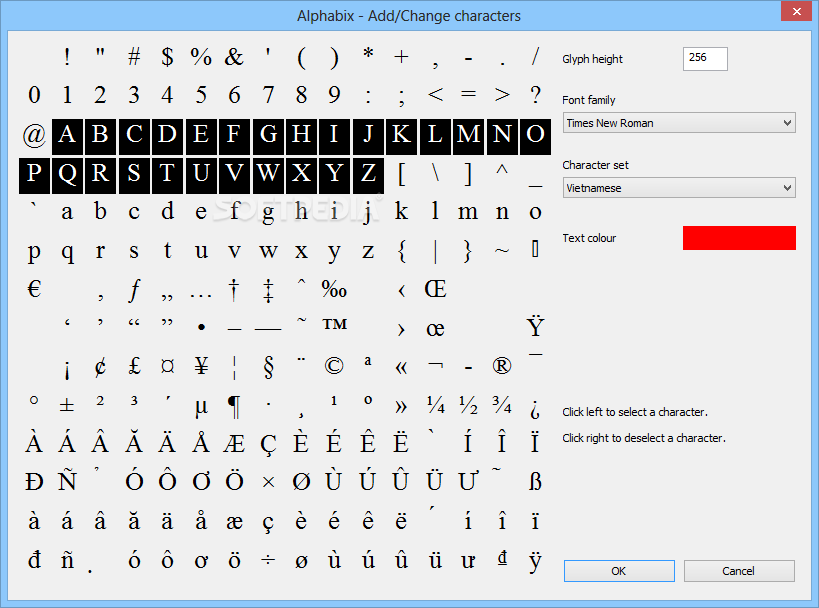Screen dimensions: 819x608
Task: Click the Glyph height input field
Action: 705,59
